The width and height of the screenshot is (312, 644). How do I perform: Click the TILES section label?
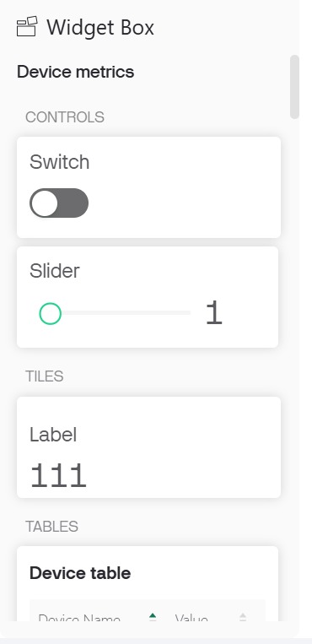coord(45,376)
